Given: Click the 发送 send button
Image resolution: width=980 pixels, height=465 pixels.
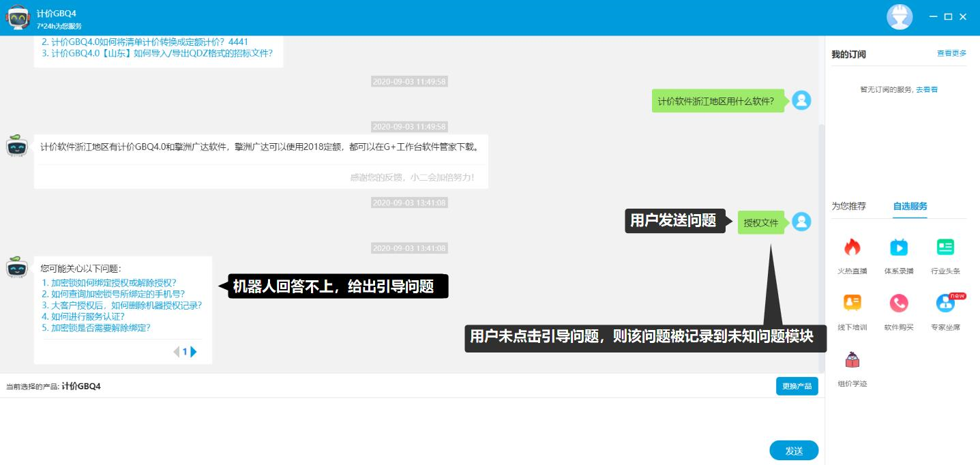Looking at the screenshot, I should pos(793,451).
